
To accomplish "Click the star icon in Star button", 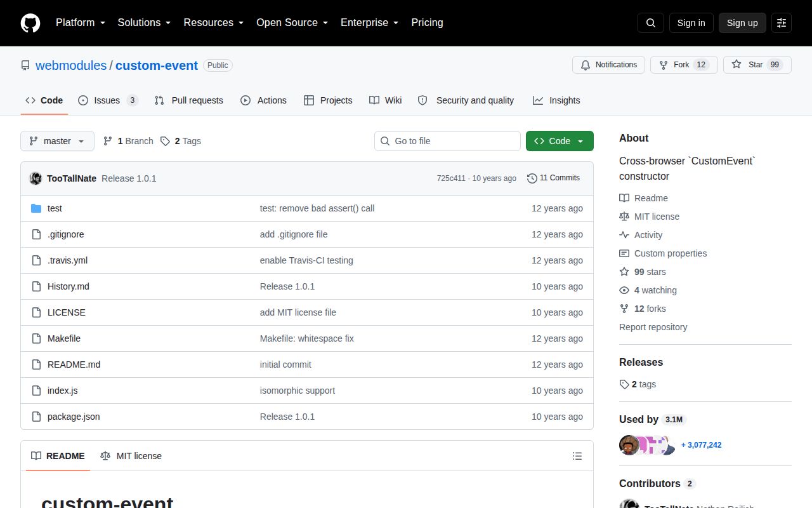I will [x=737, y=65].
